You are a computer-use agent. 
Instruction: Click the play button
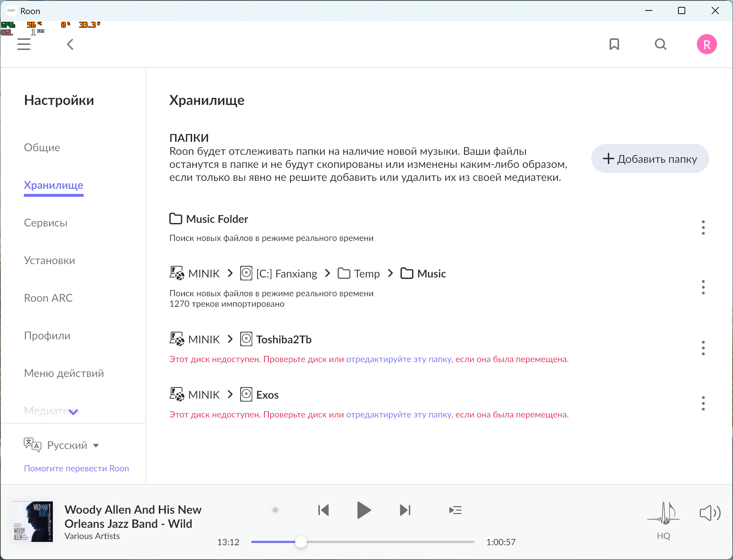coord(363,510)
